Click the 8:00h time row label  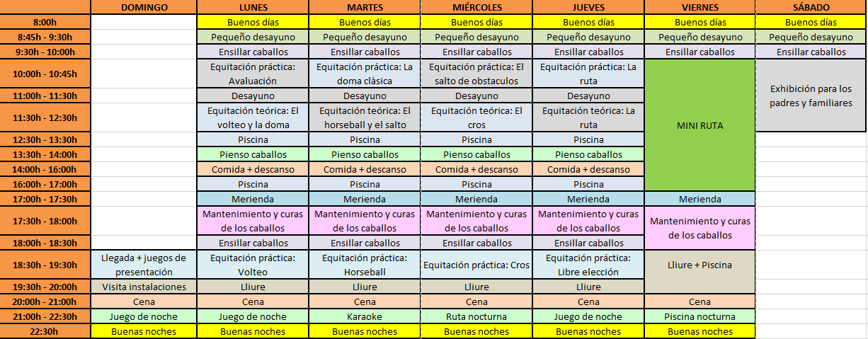point(45,22)
